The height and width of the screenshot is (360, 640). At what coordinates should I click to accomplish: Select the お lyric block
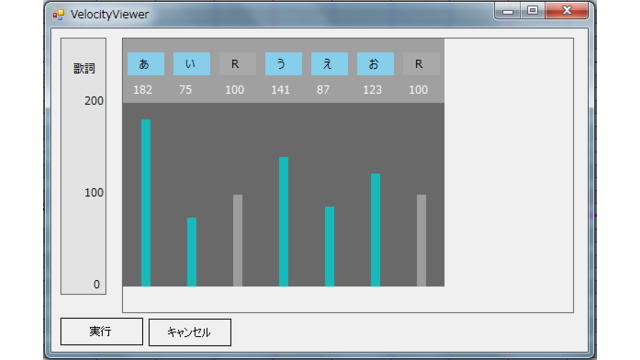(376, 64)
